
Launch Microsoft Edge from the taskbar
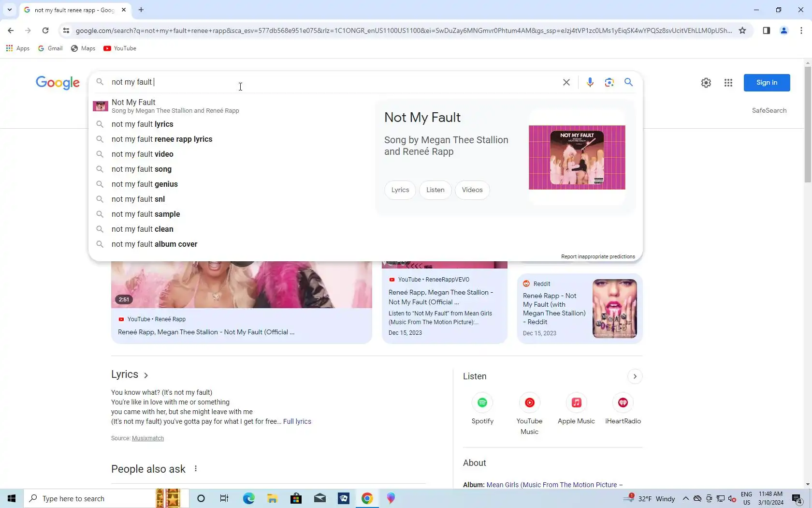click(248, 498)
